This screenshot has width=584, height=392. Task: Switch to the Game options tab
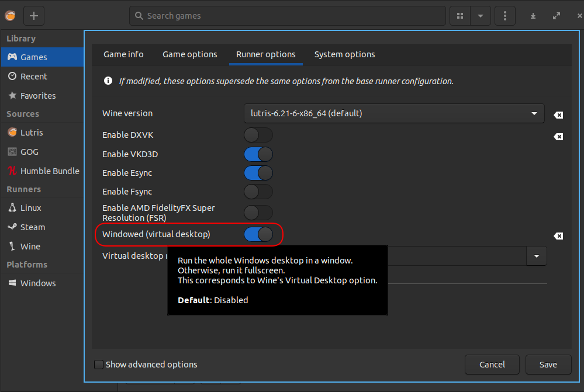[189, 54]
